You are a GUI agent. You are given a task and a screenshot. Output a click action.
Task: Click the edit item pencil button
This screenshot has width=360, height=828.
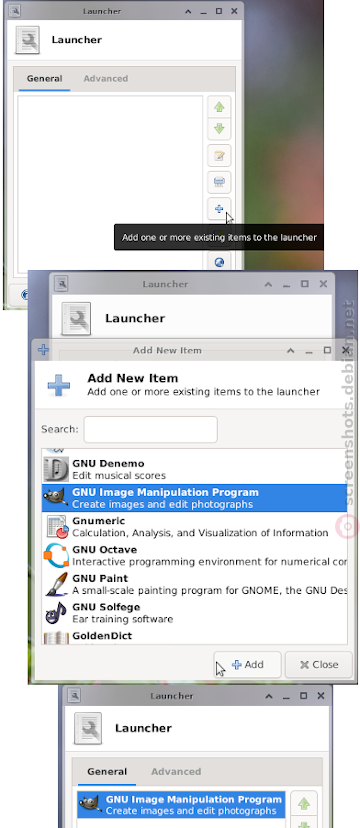point(219,156)
